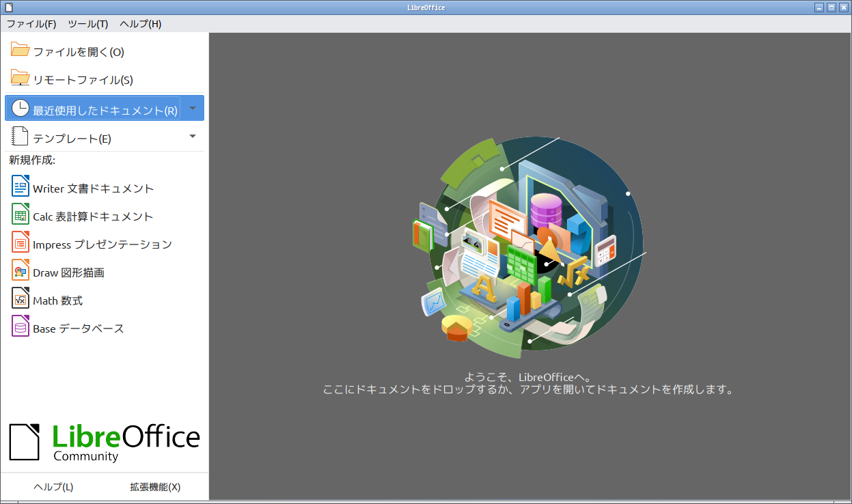The height and width of the screenshot is (504, 852).
Task: Click リモートファイル(S) button
Action: click(x=105, y=79)
